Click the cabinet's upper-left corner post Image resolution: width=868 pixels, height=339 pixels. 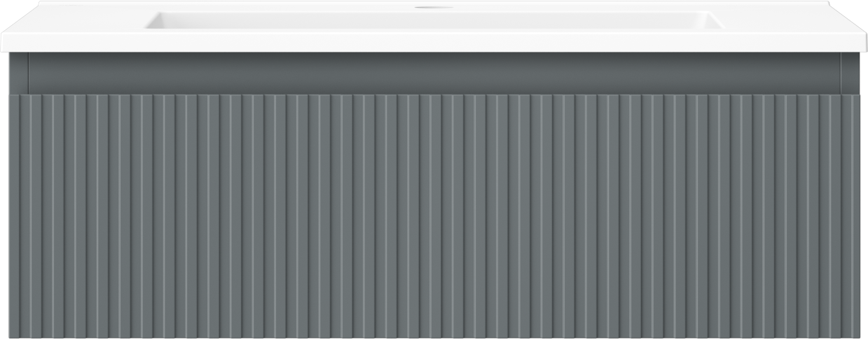pyautogui.click(x=18, y=72)
